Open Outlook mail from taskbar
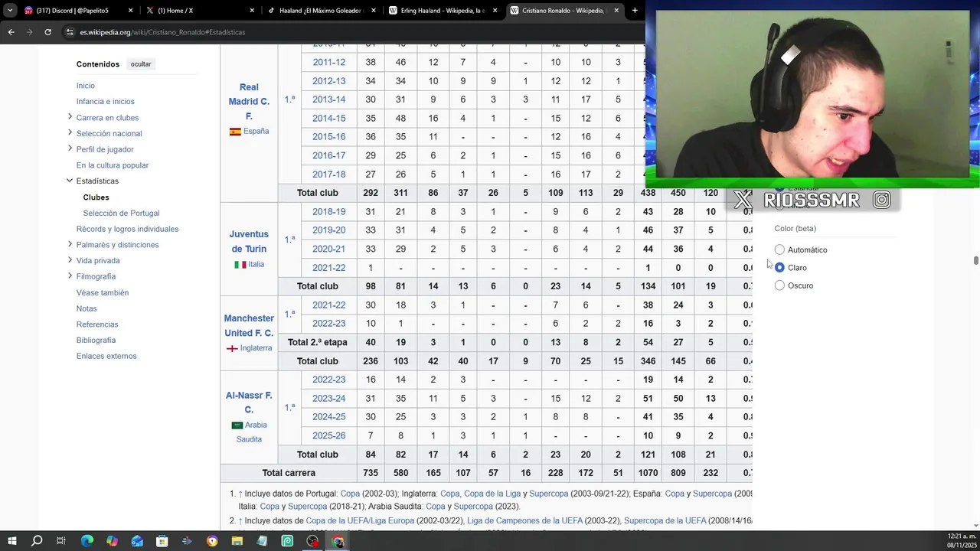The image size is (980, 551). (137, 541)
